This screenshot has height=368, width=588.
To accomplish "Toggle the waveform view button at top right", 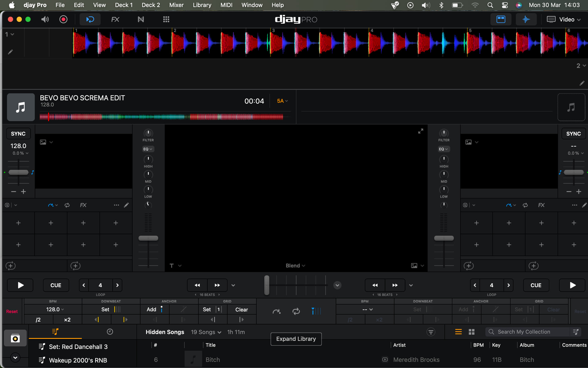I will pos(526,19).
